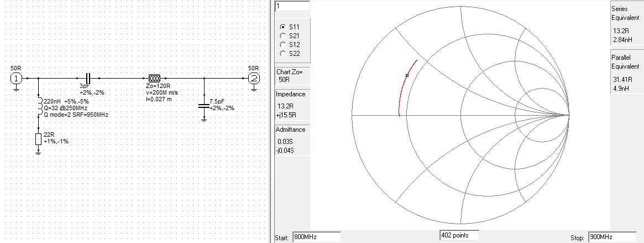Click the 7.5pF capacitor value label
Viewport: 644px width, 243px height.
[x=217, y=101]
